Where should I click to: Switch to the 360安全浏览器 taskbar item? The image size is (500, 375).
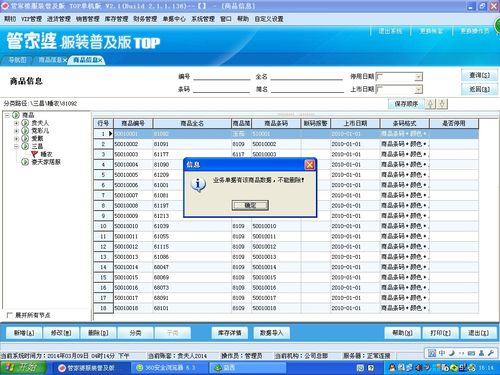168,368
